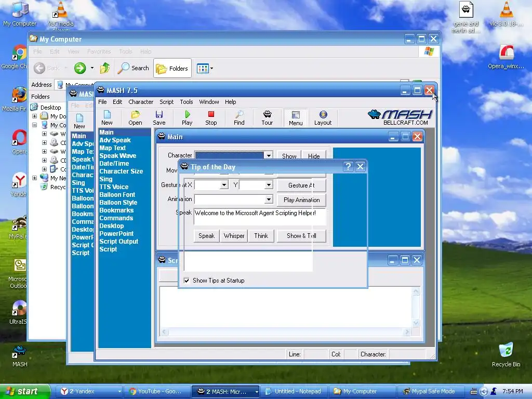Open the Gesture at X dropdown
Image resolution: width=532 pixels, height=399 pixels.
pyautogui.click(x=224, y=185)
